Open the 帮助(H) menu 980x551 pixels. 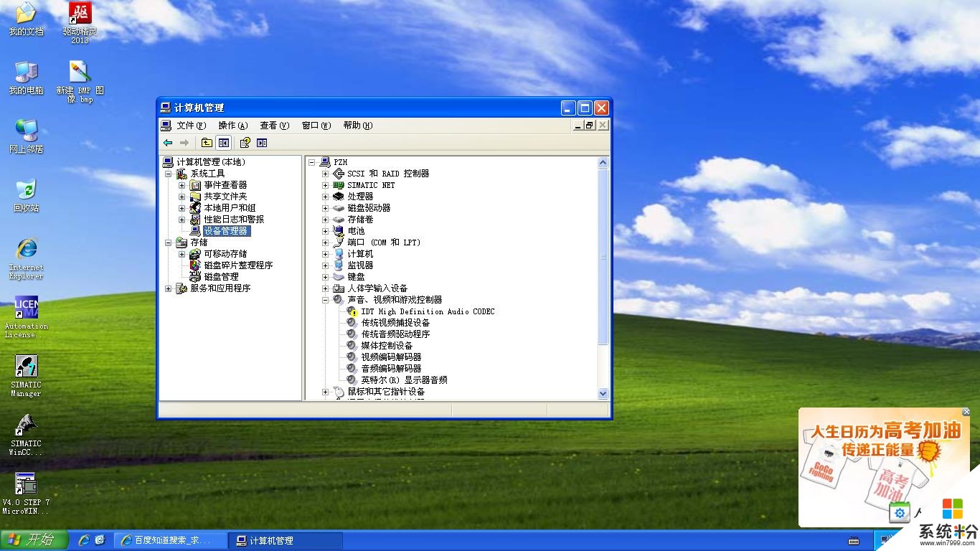pyautogui.click(x=358, y=126)
